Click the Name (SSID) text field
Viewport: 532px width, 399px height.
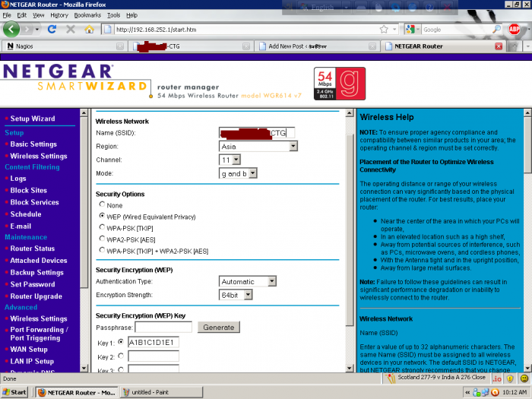coord(257,133)
